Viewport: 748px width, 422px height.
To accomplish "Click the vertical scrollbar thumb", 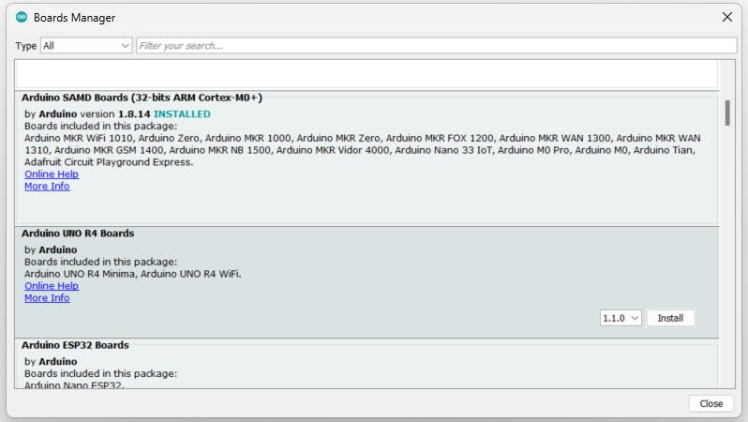I will (x=727, y=113).
